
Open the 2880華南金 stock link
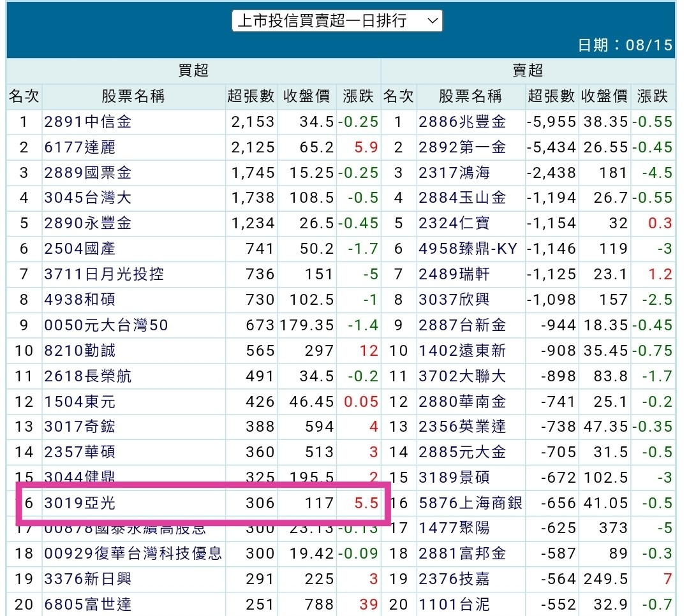[x=463, y=402]
